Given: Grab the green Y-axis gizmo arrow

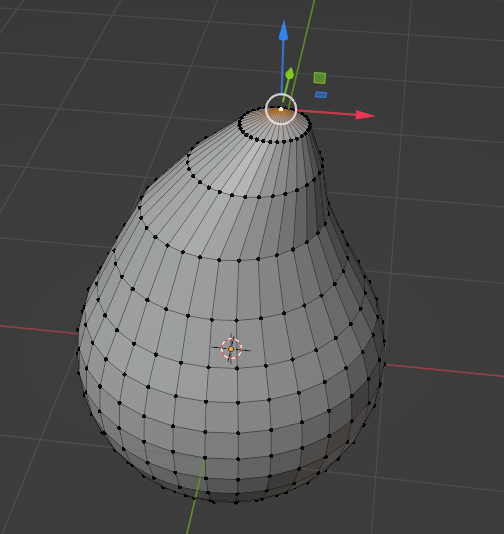Looking at the screenshot, I should tap(289, 73).
